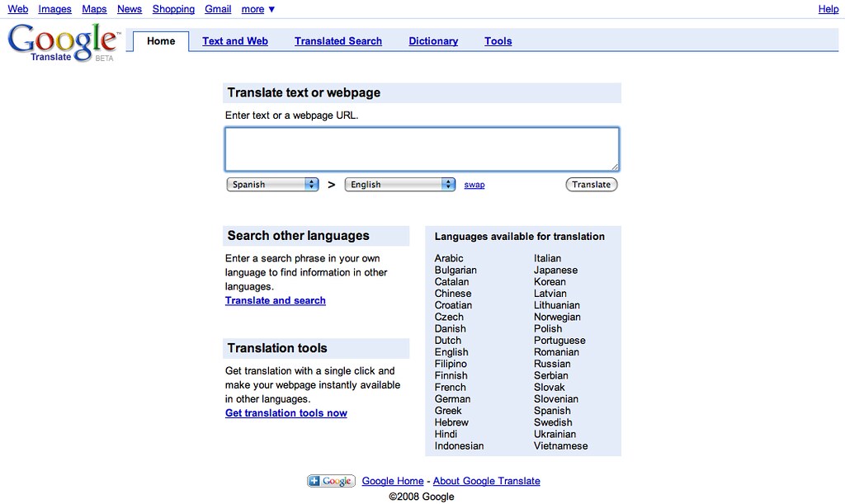
Task: Click the Google Home footer link
Action: (x=392, y=481)
